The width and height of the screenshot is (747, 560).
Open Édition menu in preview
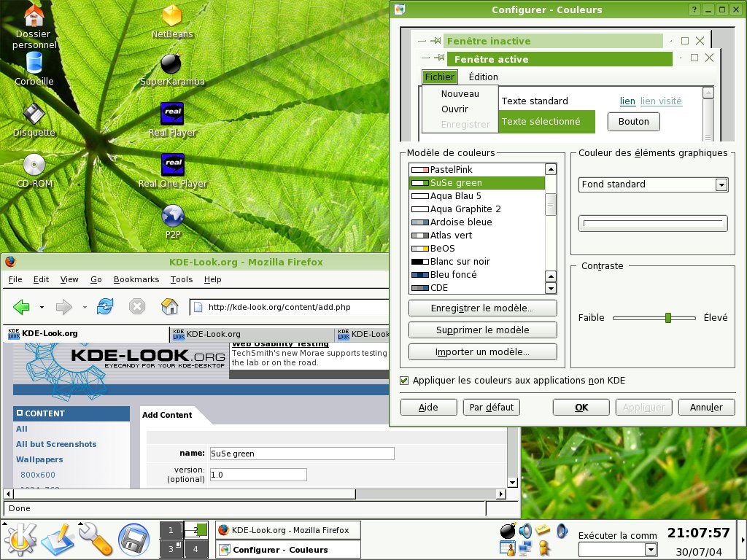point(483,77)
